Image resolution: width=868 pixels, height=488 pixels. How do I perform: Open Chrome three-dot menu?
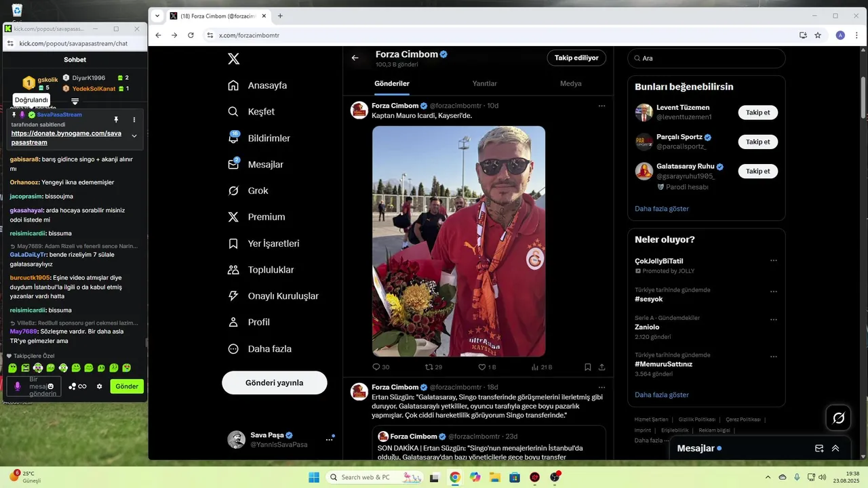click(855, 35)
